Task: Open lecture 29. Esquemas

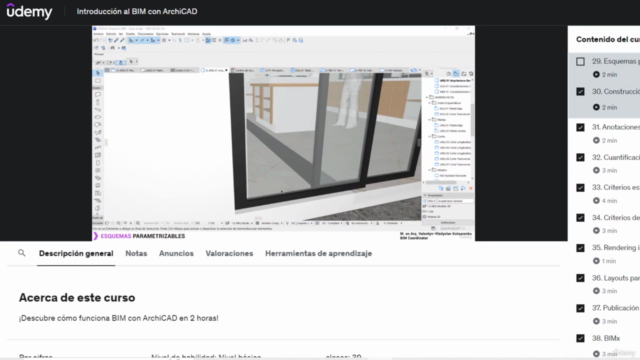Action: 616,61
